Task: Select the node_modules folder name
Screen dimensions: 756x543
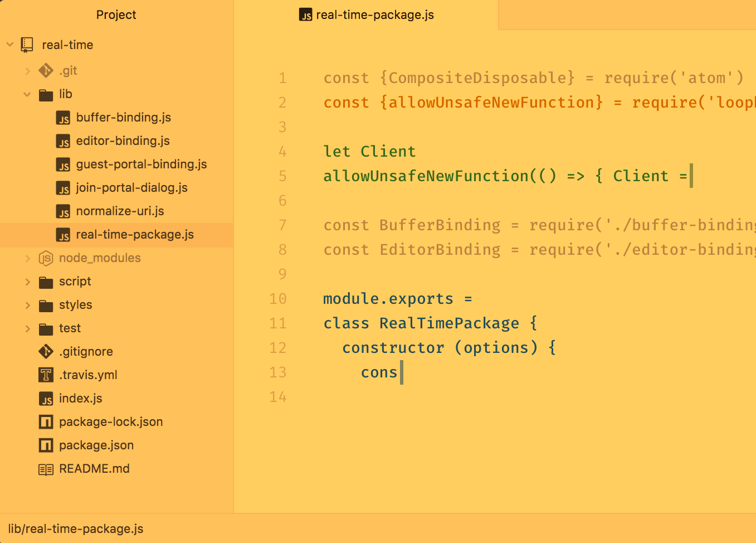Action: click(100, 258)
